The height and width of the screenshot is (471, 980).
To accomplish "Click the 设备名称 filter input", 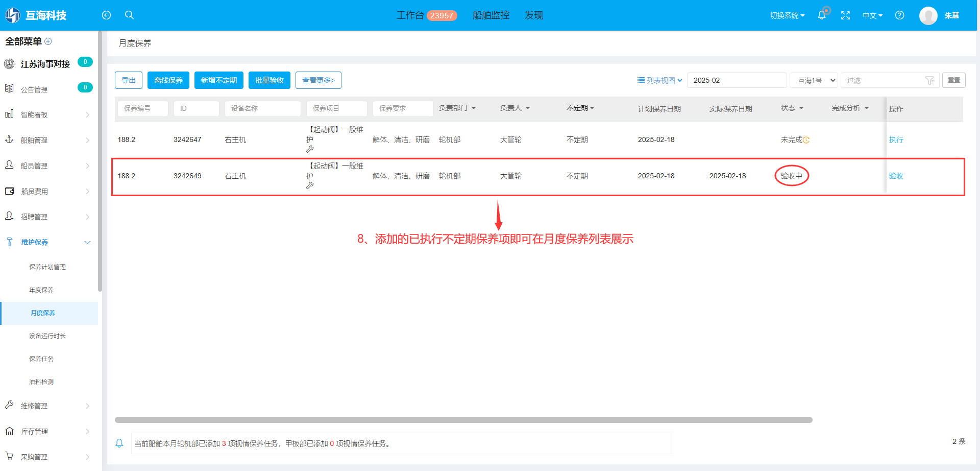I will [263, 108].
